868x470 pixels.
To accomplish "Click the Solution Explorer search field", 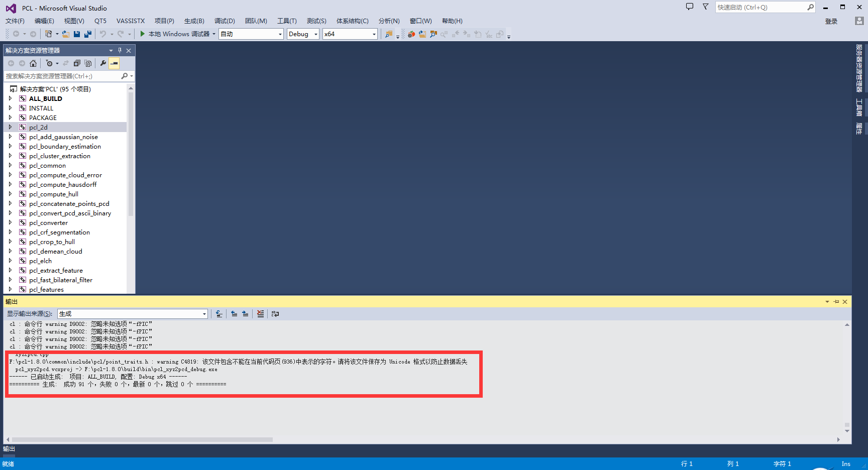I will point(62,76).
